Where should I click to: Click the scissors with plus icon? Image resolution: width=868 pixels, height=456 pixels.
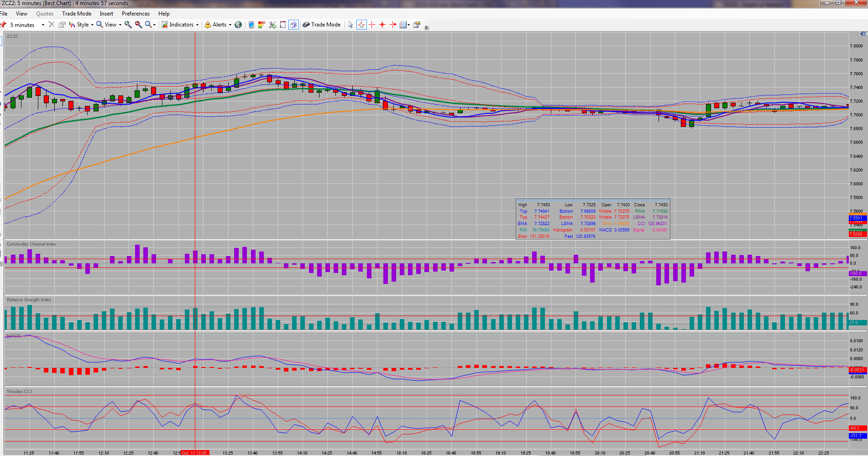pyautogui.click(x=272, y=25)
